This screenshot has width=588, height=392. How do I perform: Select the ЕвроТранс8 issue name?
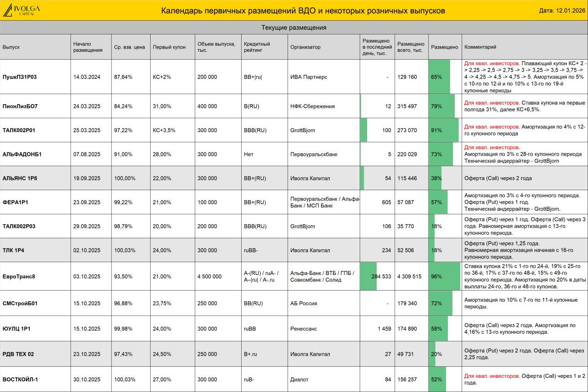coord(19,276)
